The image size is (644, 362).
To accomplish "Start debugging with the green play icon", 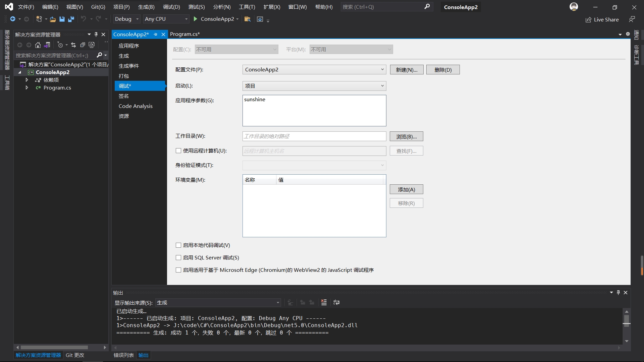I will pyautogui.click(x=196, y=19).
